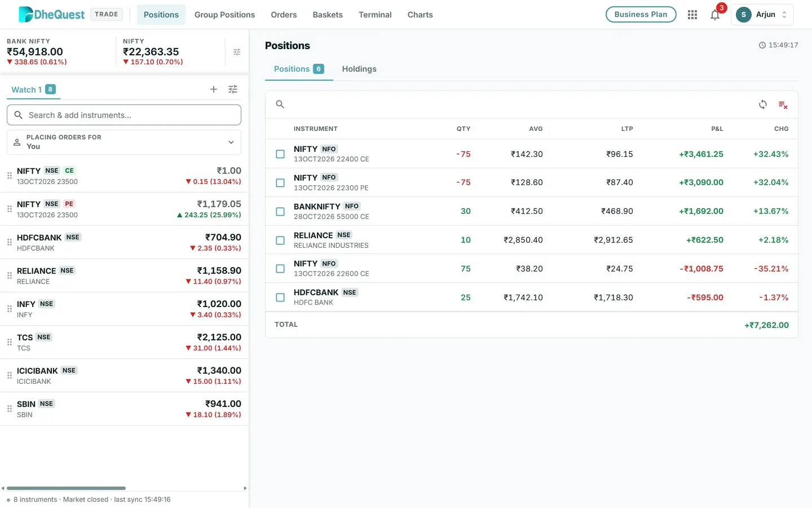Sort by the P&L column header
812x508 pixels.
point(717,129)
